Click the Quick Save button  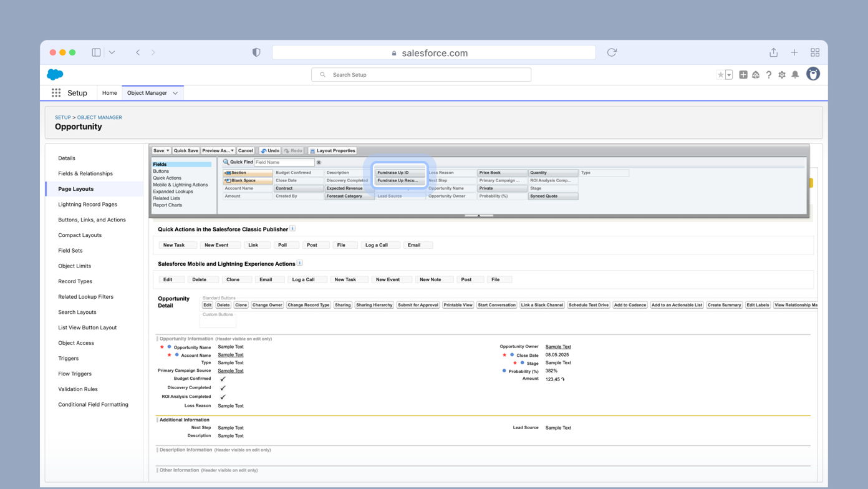coord(185,150)
